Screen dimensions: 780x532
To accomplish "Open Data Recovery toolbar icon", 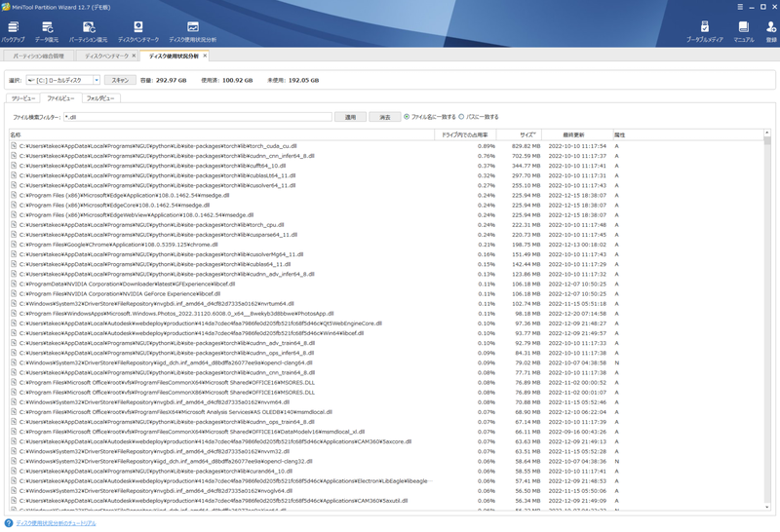I will tap(47, 31).
